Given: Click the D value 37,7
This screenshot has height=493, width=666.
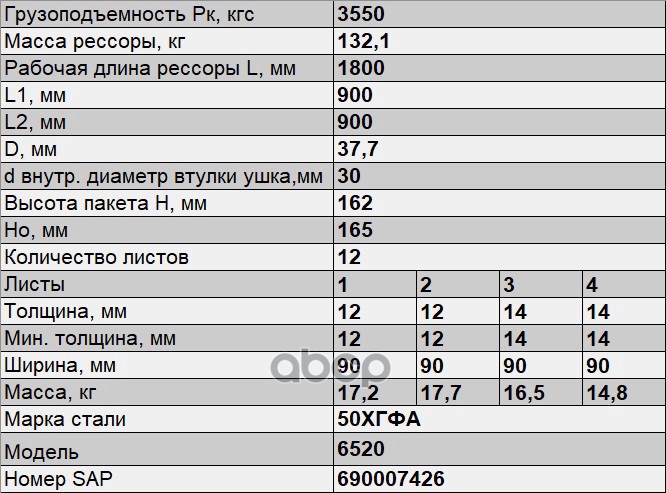Looking at the screenshot, I should click(358, 149).
